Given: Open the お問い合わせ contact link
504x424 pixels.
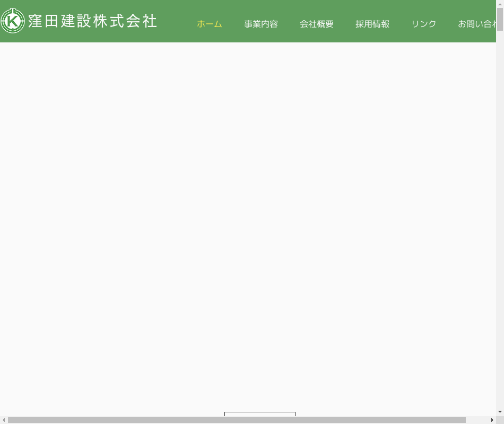Looking at the screenshot, I should [x=476, y=24].
